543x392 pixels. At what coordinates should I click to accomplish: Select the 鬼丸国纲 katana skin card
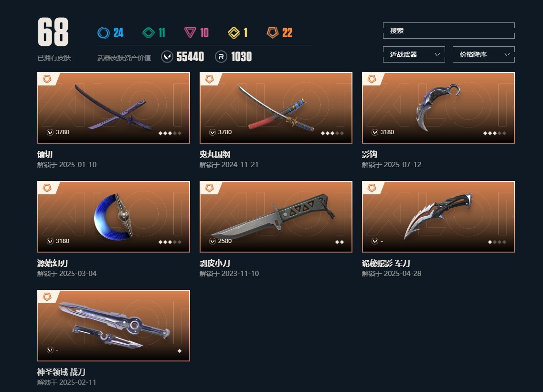[276, 108]
